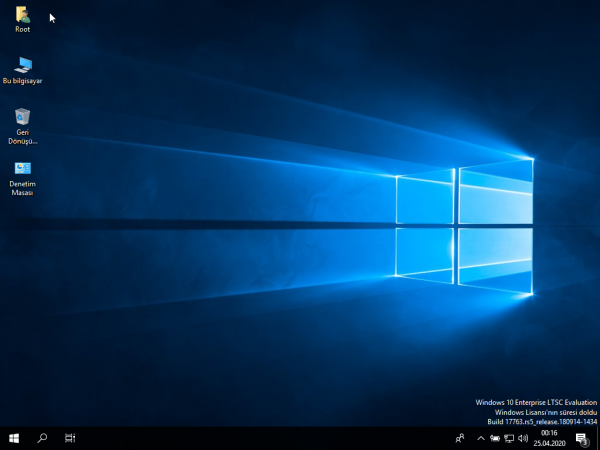The height and width of the screenshot is (450, 600).
Task: Open taskbar search with the magnifier icon
Action: point(42,438)
